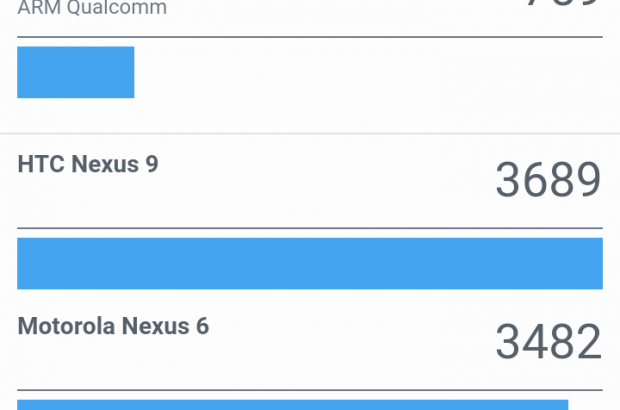Click blank space between HTC Nexus 9 and 3689
This screenshot has height=410, width=620.
[x=320, y=180]
